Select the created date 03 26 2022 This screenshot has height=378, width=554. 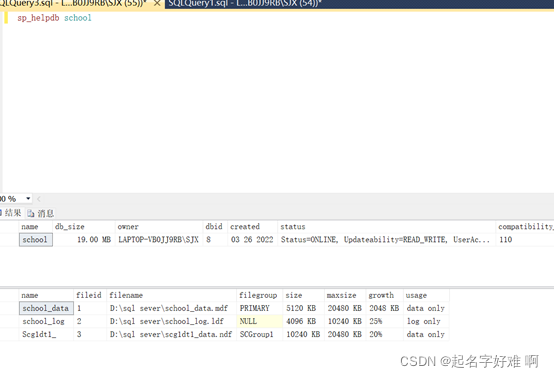(252, 240)
